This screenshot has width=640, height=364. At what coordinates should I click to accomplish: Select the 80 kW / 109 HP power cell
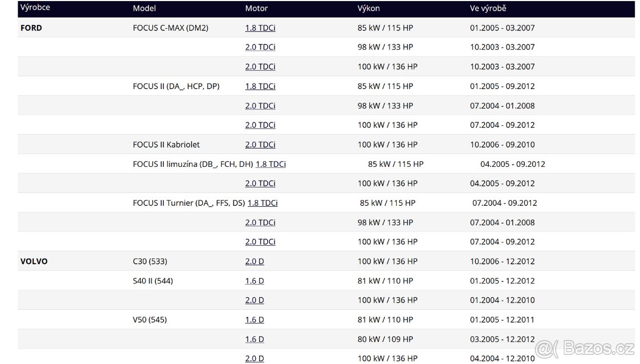(x=386, y=339)
